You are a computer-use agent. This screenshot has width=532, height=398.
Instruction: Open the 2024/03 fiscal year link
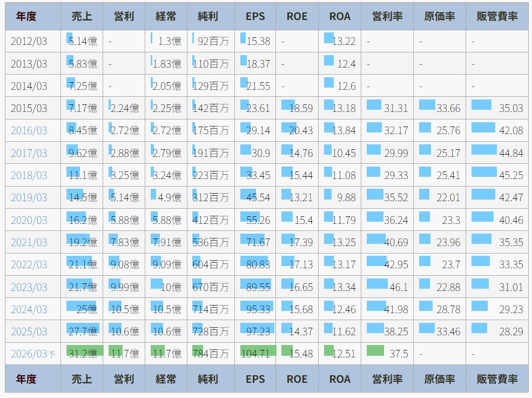click(29, 309)
